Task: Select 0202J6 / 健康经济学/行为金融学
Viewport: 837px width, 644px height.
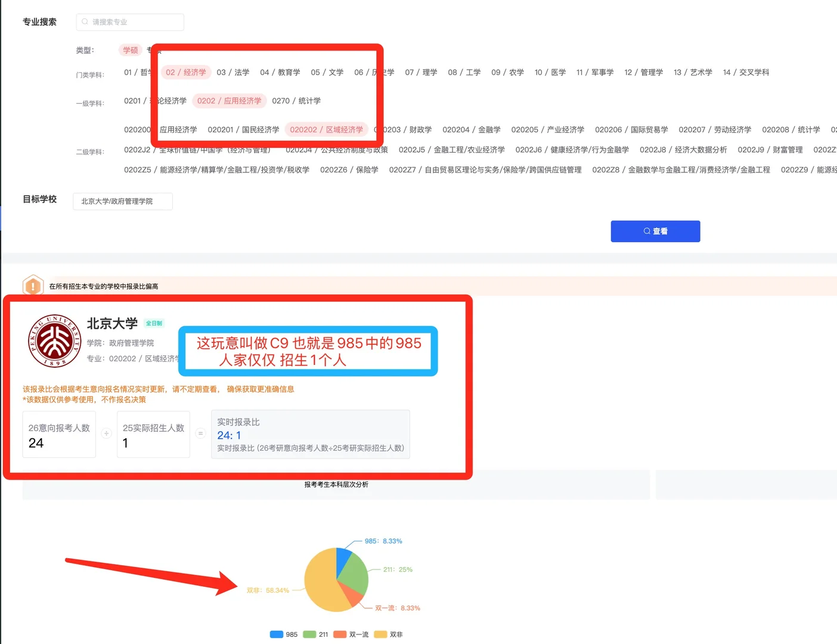Action: click(572, 150)
